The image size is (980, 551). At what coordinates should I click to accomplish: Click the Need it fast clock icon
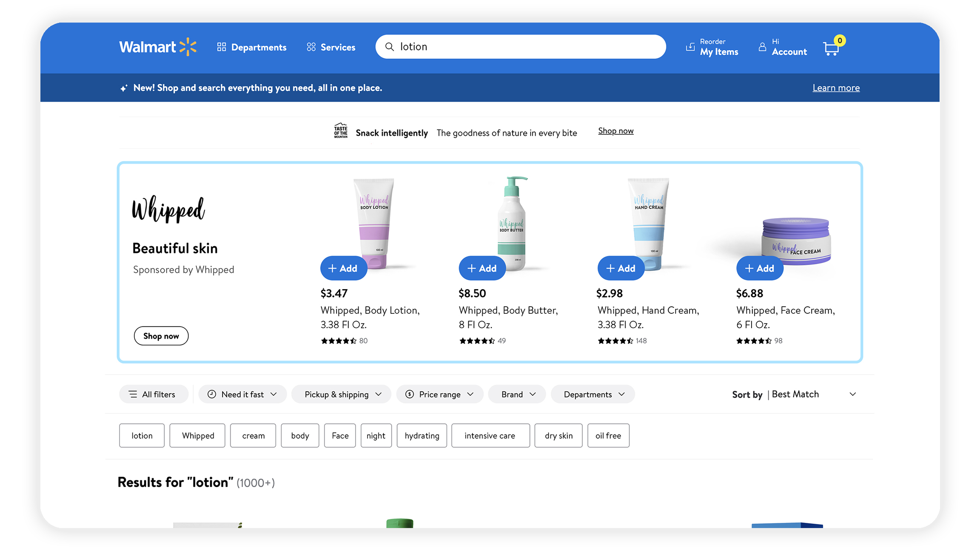pyautogui.click(x=212, y=394)
